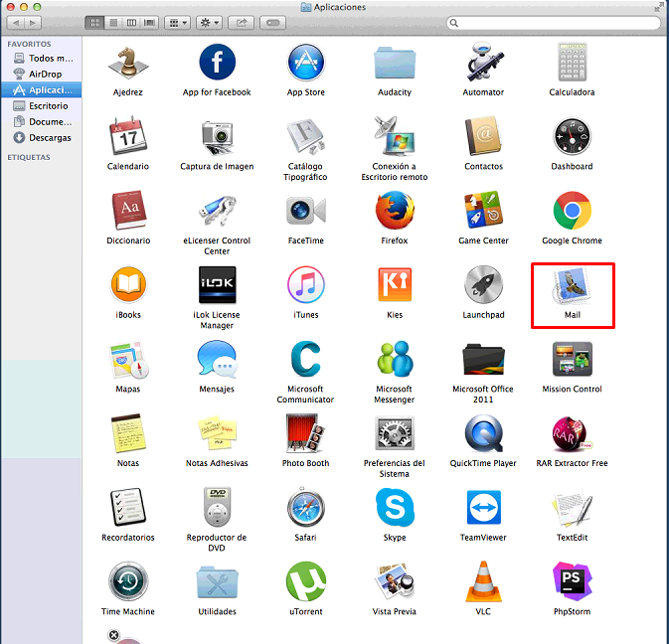Open TeamViewer app
This screenshot has height=644, width=669.
point(483,508)
